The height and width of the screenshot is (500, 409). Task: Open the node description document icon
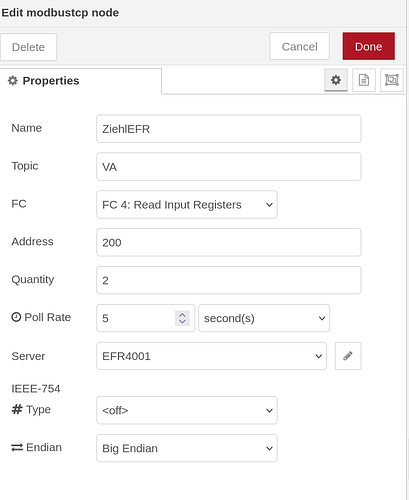click(364, 80)
